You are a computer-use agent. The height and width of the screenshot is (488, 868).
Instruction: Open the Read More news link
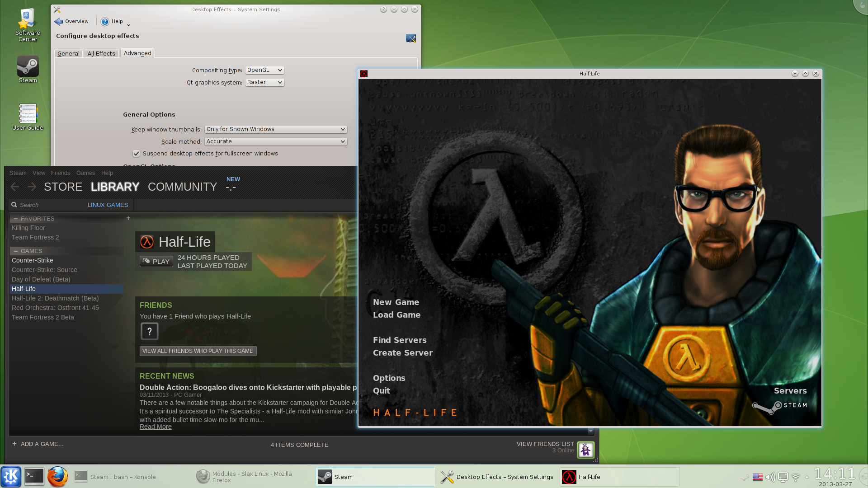click(156, 427)
